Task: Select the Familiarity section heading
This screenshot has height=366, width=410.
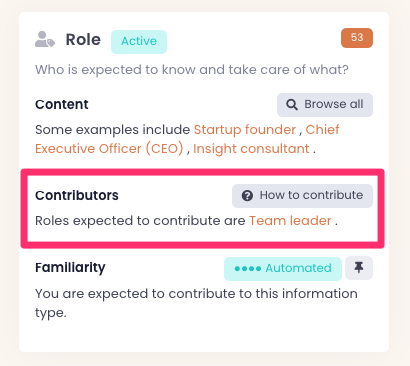Action: 70,268
